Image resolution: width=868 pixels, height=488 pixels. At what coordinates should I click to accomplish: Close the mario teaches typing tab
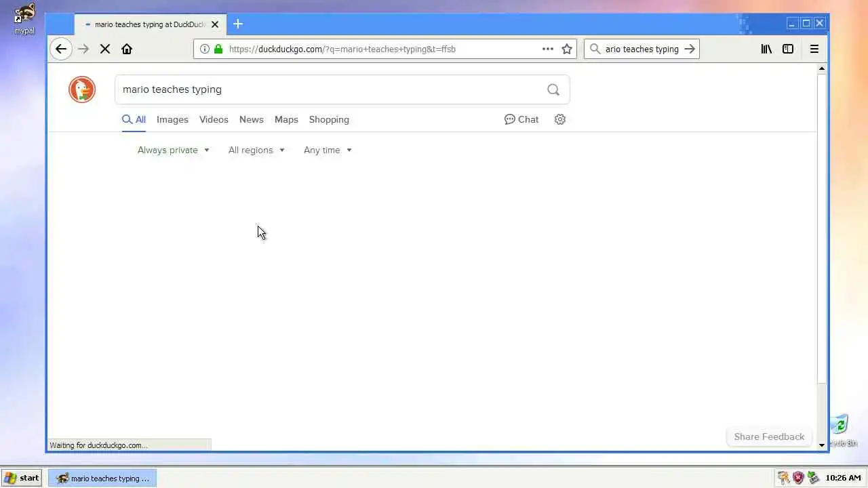215,24
